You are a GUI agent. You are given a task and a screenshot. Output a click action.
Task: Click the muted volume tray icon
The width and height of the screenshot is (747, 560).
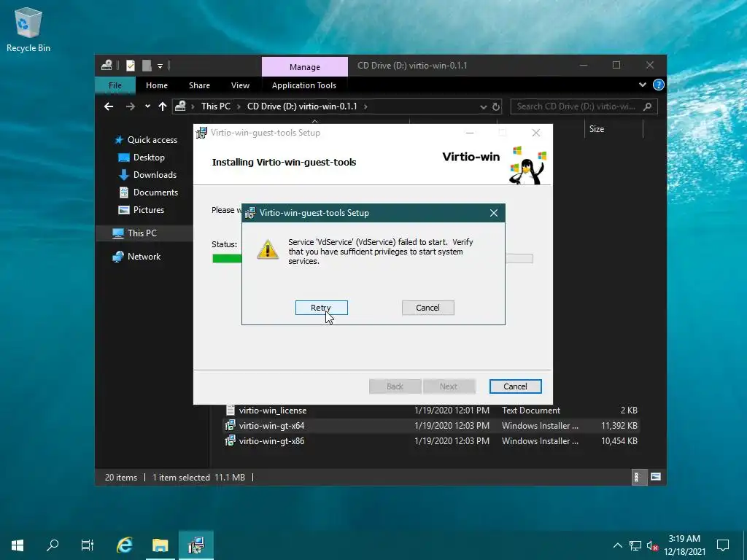[652, 545]
